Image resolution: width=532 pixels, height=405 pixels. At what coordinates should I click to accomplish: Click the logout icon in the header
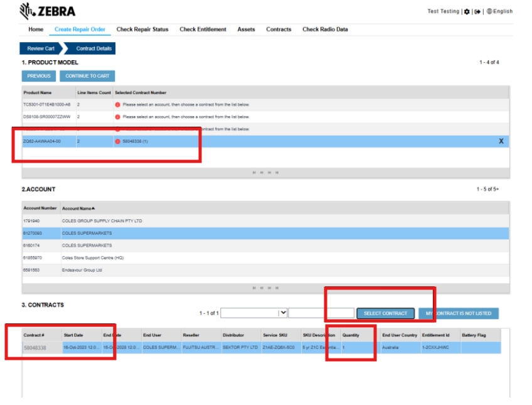[x=477, y=11]
